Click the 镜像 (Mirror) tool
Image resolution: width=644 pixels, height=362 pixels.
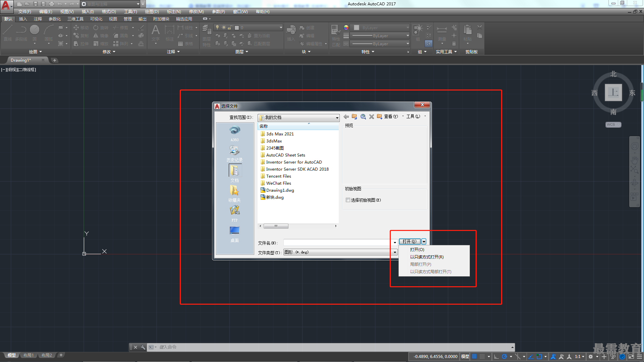[x=101, y=36]
